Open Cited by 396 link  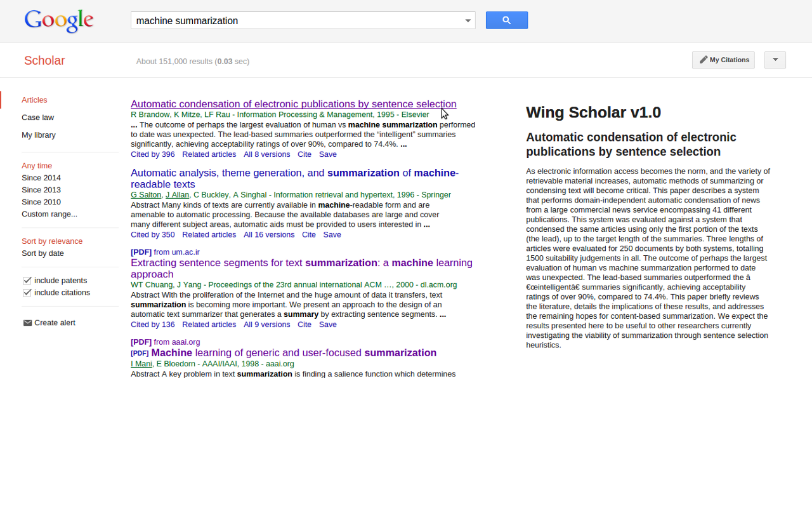(x=153, y=154)
